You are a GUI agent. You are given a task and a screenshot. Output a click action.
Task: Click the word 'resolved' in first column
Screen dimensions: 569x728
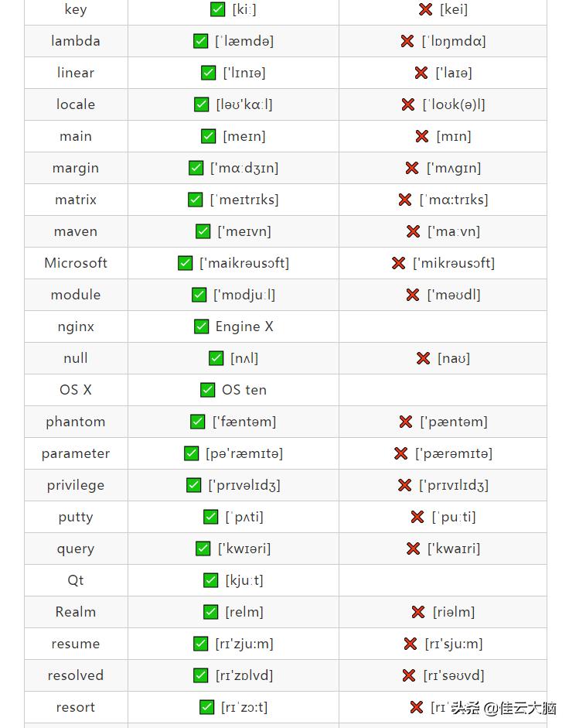76,675
